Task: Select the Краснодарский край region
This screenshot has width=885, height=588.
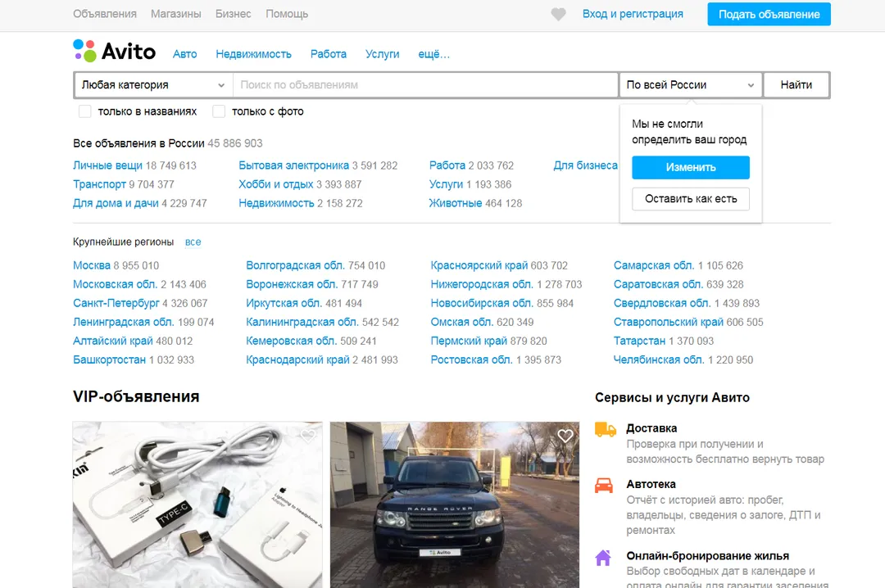Action: click(x=298, y=360)
